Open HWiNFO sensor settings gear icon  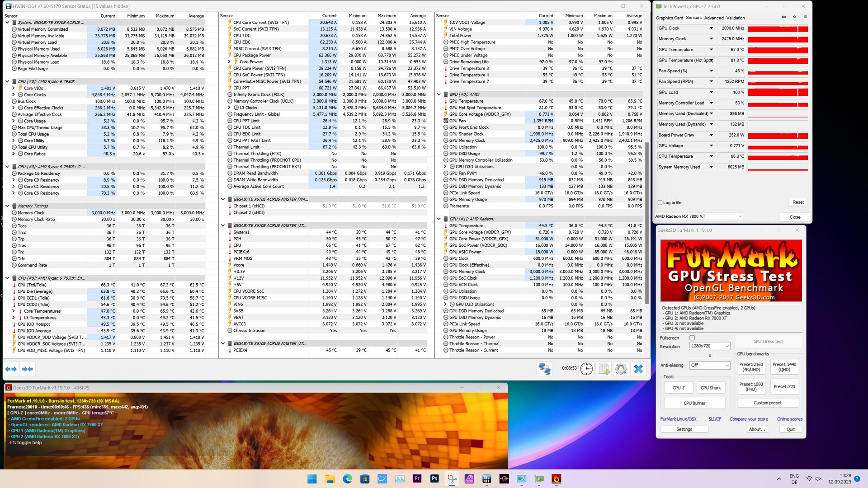[x=621, y=369]
